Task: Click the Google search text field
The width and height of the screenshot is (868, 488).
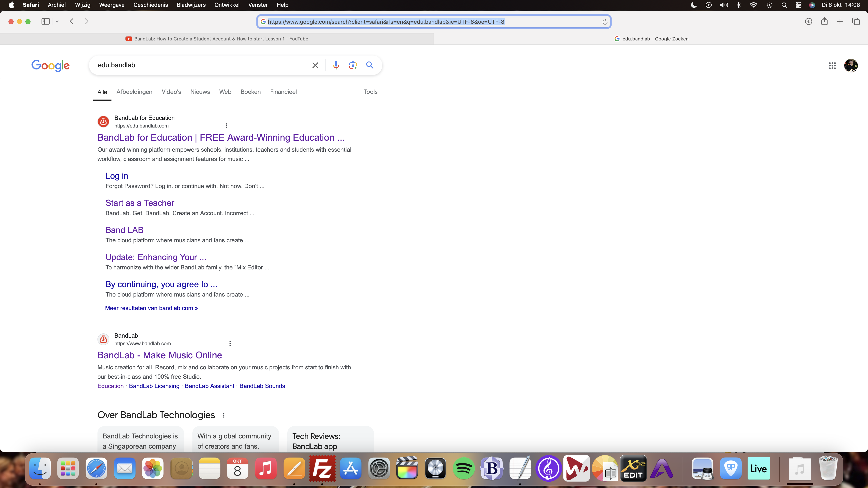Action: (202, 65)
